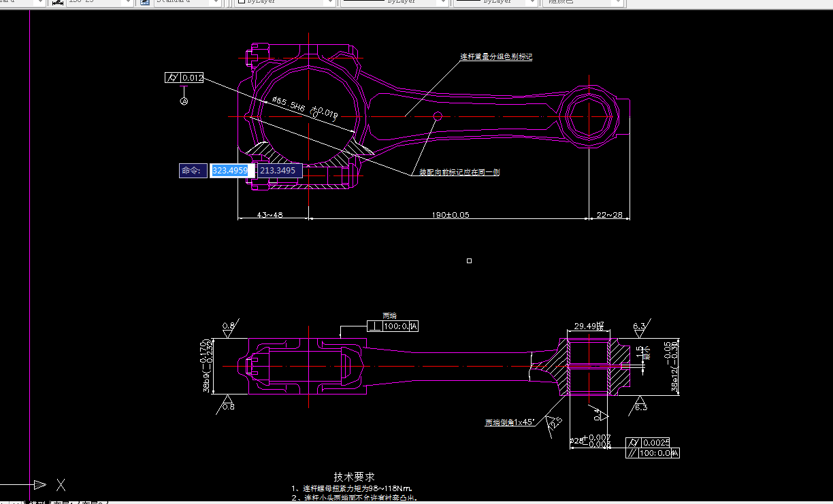Expand the ByLayer color dropdown

pos(331,3)
